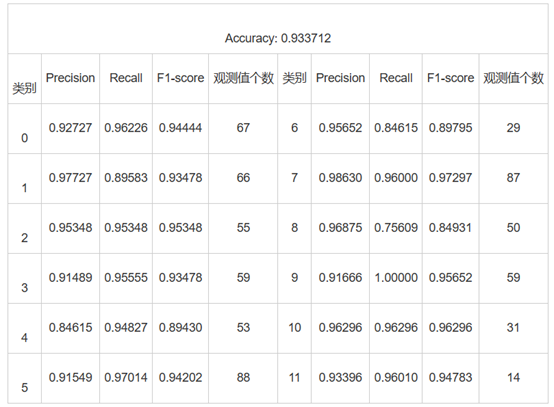Click recall value 1.00000 for class 9

click(x=396, y=277)
